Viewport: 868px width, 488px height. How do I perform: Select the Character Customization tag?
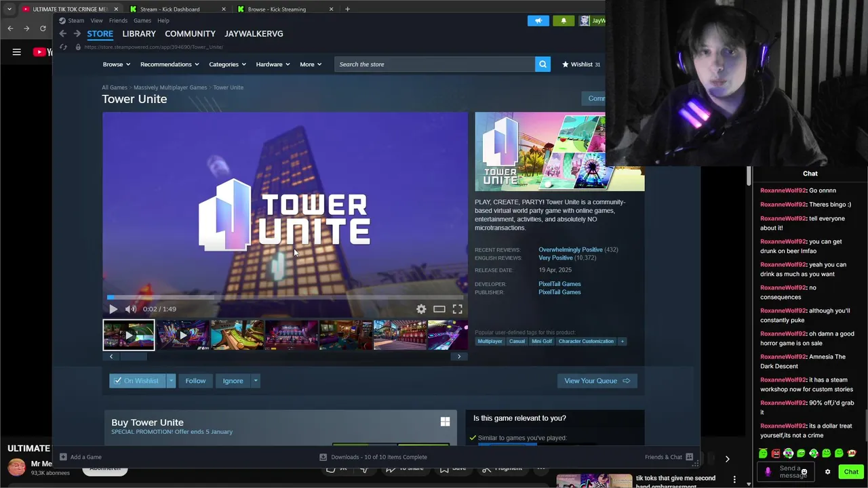tap(586, 342)
